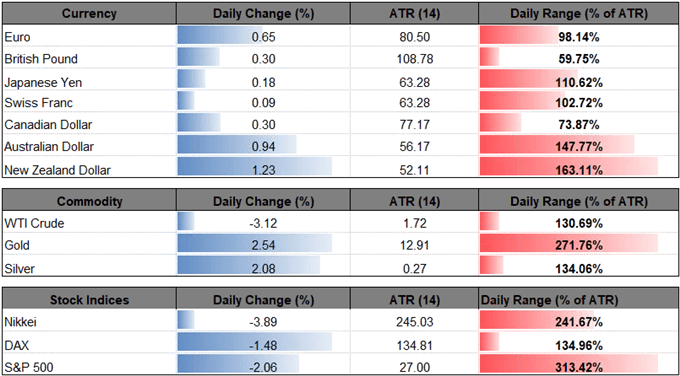The image size is (680, 376).
Task: Select the New Zealand Dollar row
Action: 340,169
